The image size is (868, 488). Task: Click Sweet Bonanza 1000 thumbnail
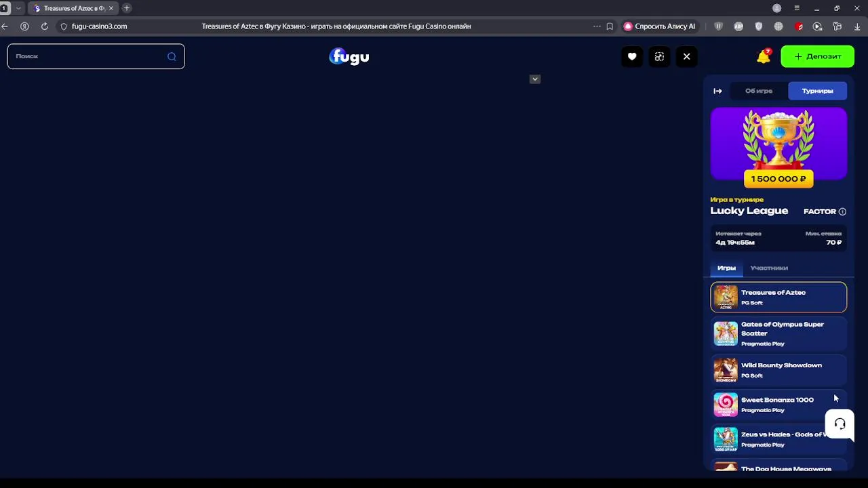[726, 405]
